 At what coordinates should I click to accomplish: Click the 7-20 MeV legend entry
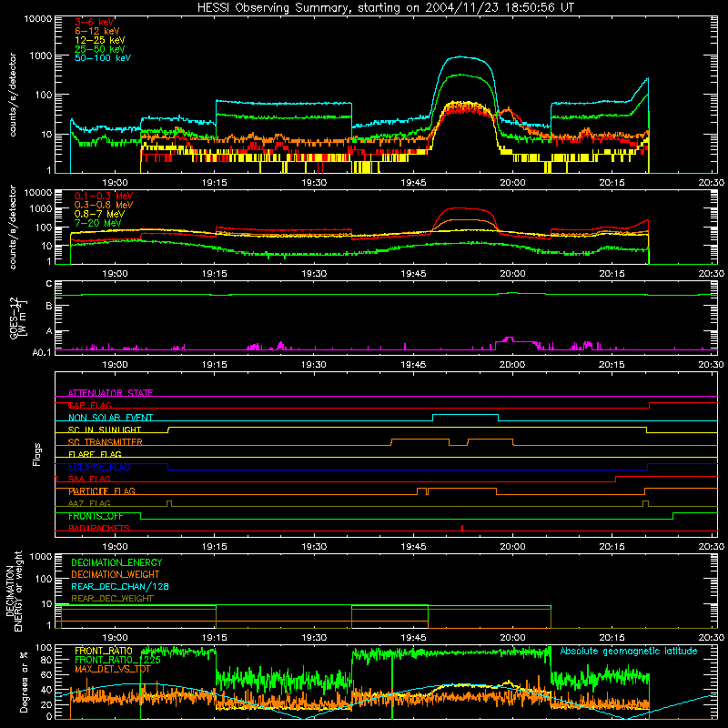98,223
